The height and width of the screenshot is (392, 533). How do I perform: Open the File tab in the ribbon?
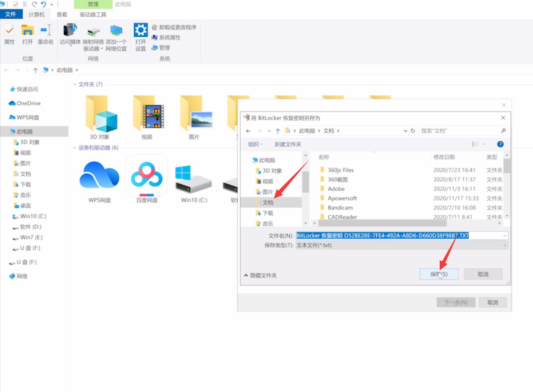(11, 14)
